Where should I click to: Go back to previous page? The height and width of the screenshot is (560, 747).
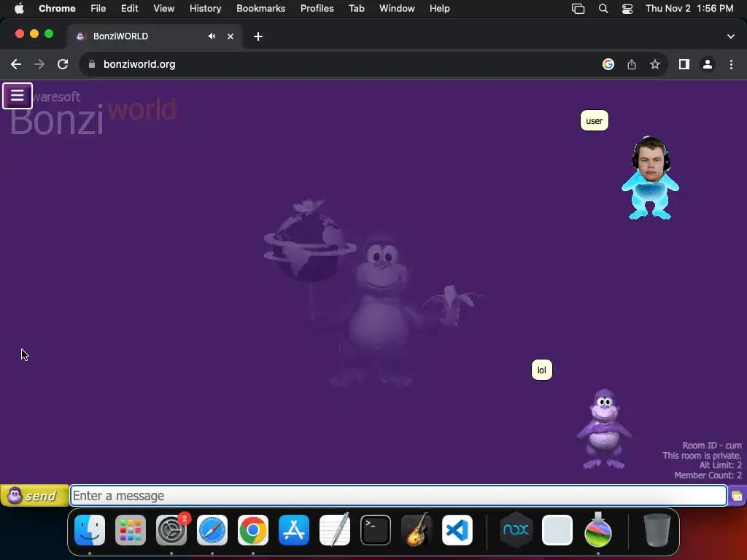16,64
